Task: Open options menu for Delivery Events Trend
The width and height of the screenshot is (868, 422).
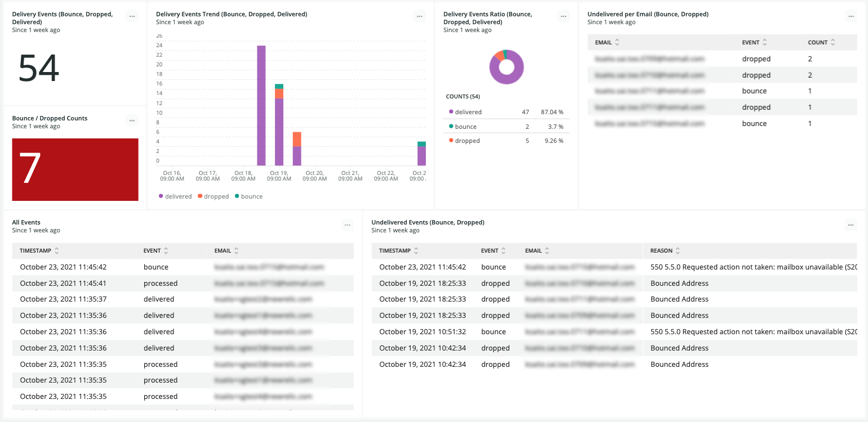Action: (x=420, y=16)
